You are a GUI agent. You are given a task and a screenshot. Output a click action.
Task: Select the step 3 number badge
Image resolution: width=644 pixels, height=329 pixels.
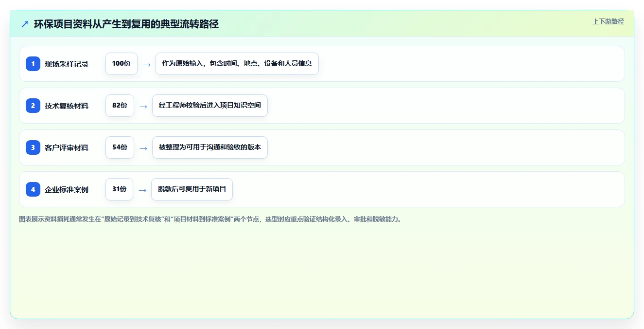[33, 147]
